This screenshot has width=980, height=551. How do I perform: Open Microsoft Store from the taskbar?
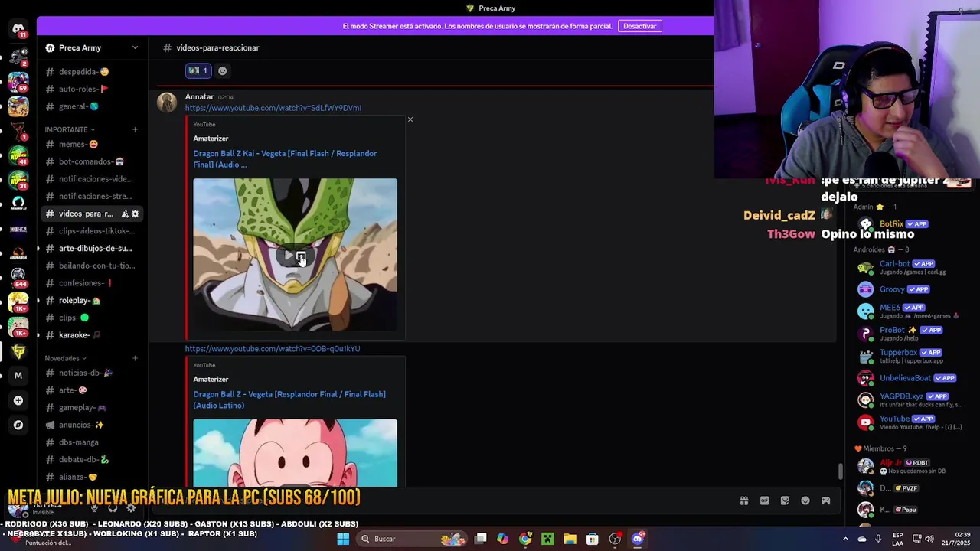tap(592, 539)
